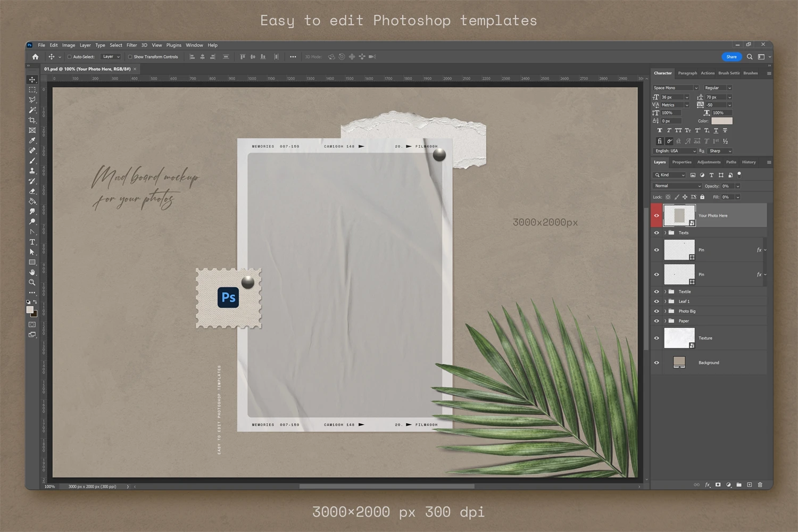Expand the Texts layer group
Viewport: 798px width, 532px height.
(665, 233)
